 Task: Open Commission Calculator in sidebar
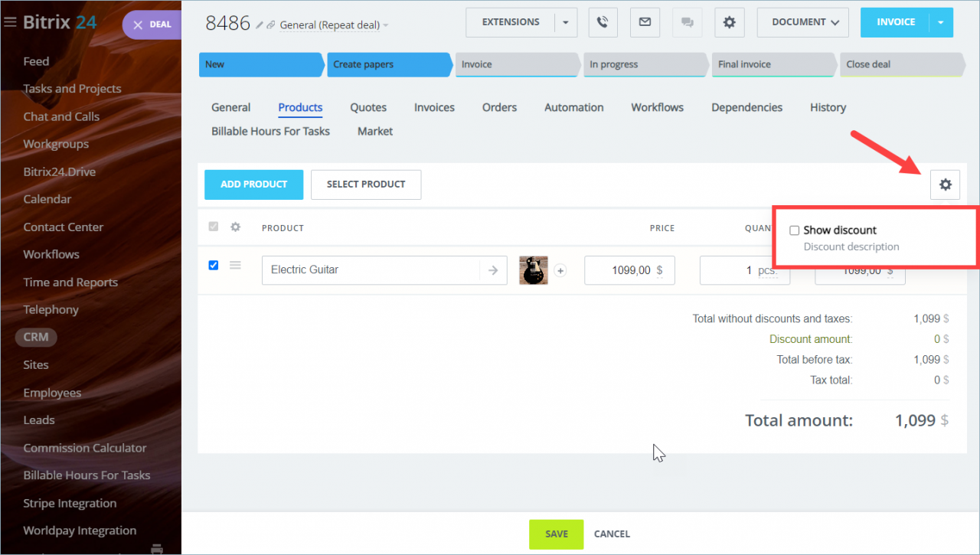(x=85, y=448)
